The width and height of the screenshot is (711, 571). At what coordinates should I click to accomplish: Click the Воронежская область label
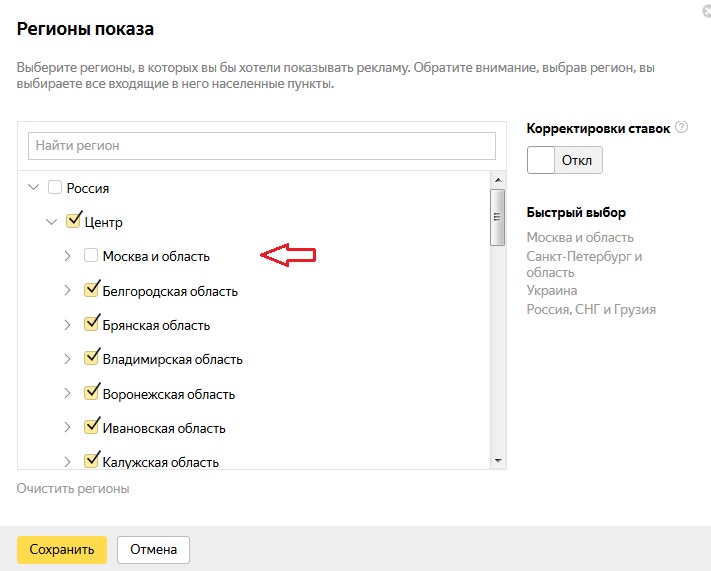pos(169,394)
